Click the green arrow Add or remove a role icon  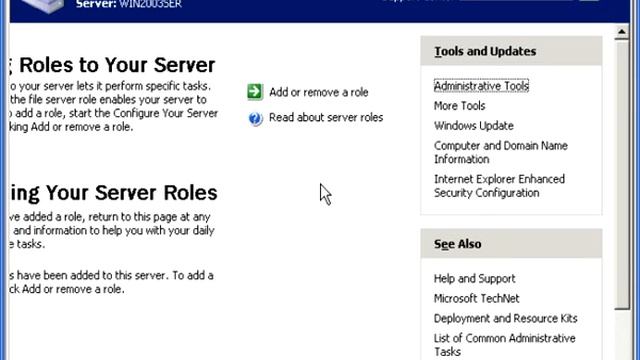255,92
